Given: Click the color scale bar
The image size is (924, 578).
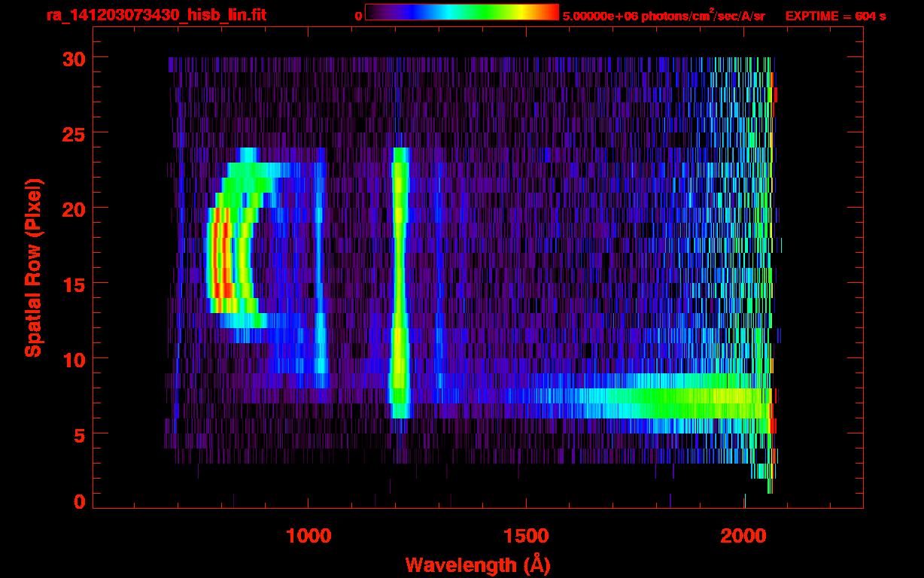Looking at the screenshot, I should (x=462, y=13).
